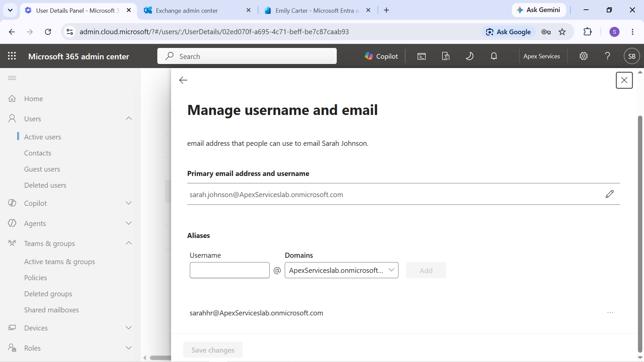Screen dimensions: 644x362
Task: Open the document script icon in header
Action: 446,56
